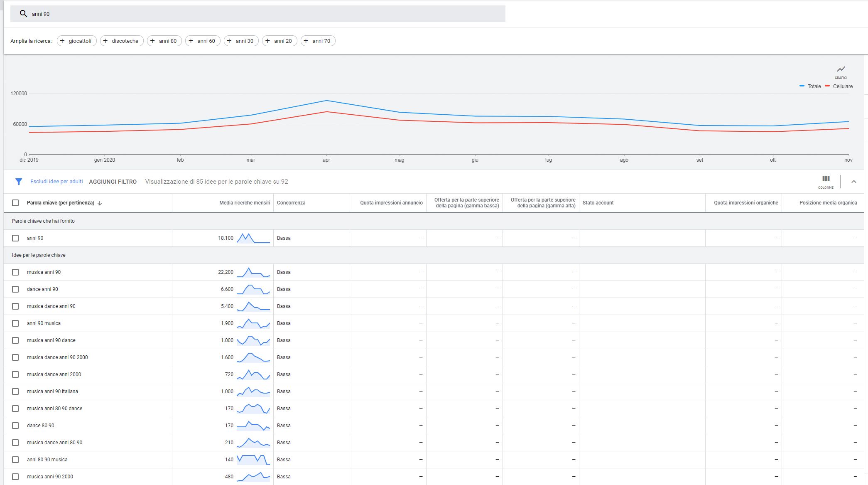Click the gamma bassa offerta column header
The height and width of the screenshot is (485, 868).
point(467,203)
